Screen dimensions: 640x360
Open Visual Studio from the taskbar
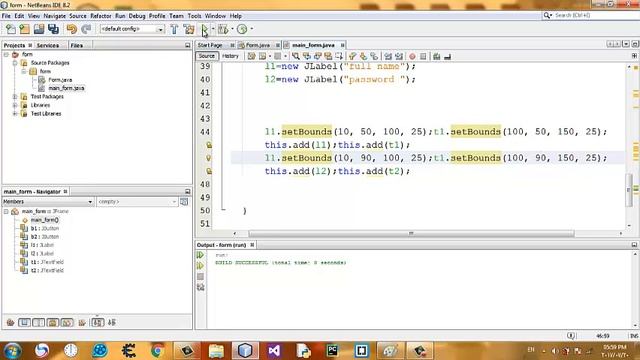[x=274, y=350]
